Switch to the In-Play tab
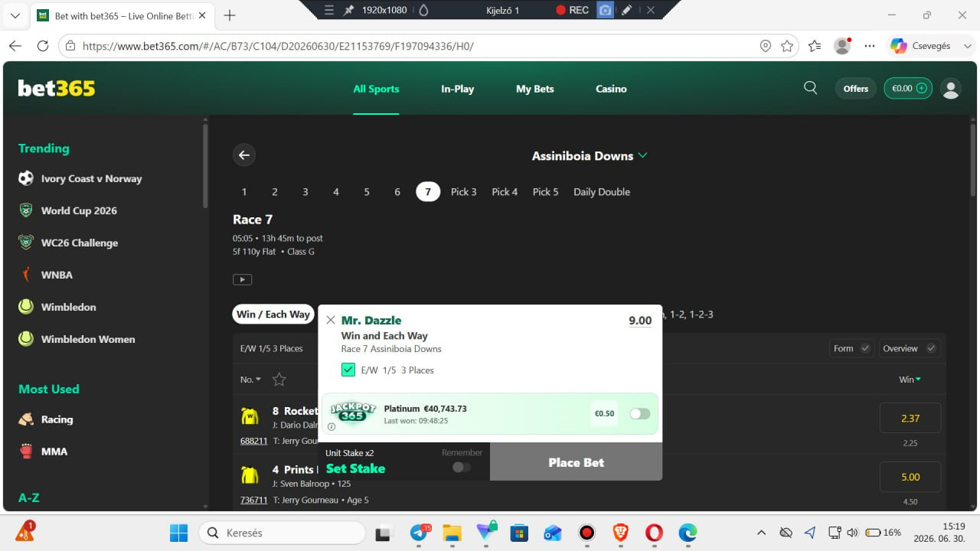Screen dimensions: 980x551 tap(457, 89)
